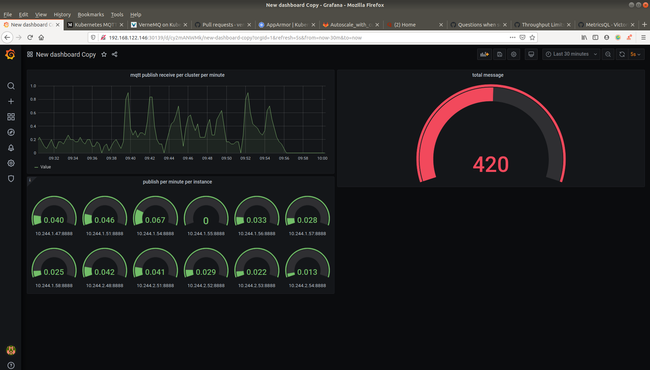Open the History menu
The width and height of the screenshot is (650, 370).
(62, 15)
